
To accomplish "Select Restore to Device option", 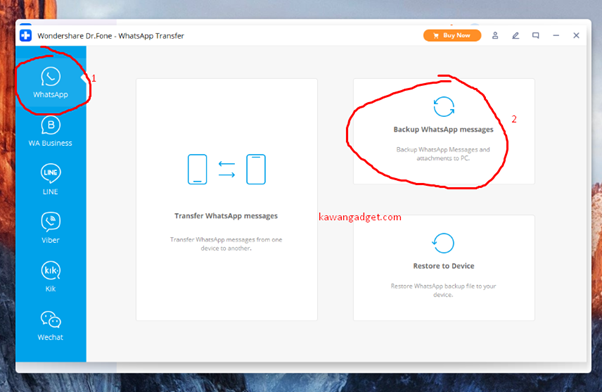I will (444, 268).
